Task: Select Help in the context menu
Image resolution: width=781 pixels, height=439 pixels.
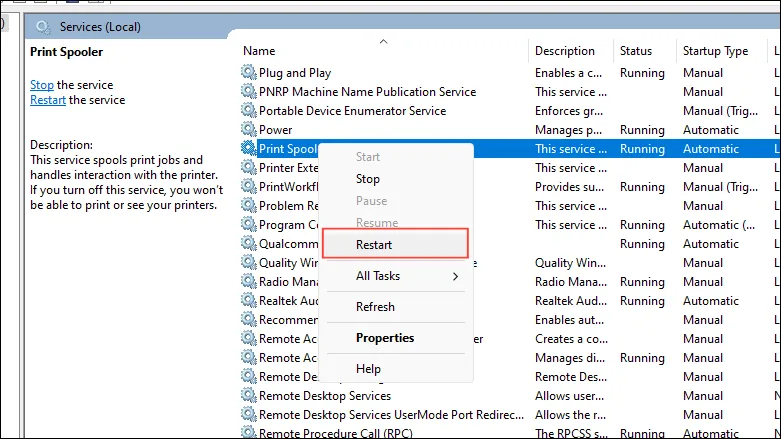Action: [368, 369]
